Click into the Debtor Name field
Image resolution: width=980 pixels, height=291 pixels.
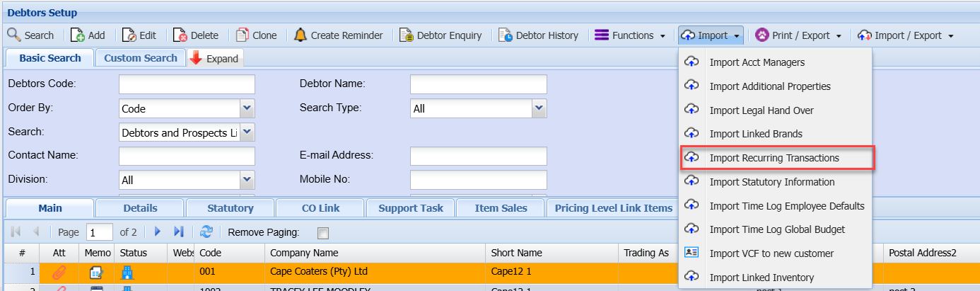pyautogui.click(x=478, y=84)
